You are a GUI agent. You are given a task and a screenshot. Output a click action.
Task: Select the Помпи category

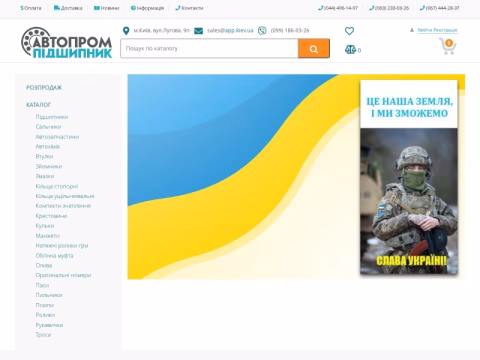[45, 305]
